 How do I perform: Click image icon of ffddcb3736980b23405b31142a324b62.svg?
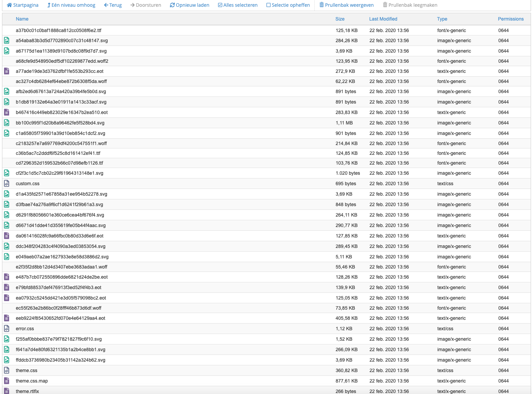click(x=6, y=360)
